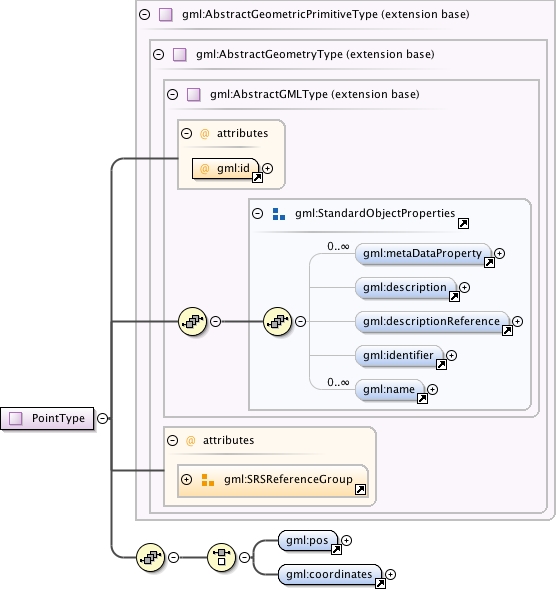This screenshot has width=557, height=590.
Task: Click the blue group icon of StandardObjectProperties
Action: pyautogui.click(x=278, y=214)
